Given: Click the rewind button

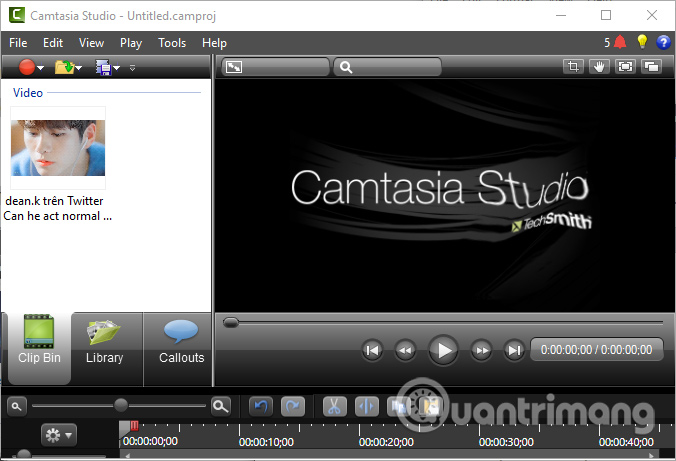Looking at the screenshot, I should tap(405, 350).
